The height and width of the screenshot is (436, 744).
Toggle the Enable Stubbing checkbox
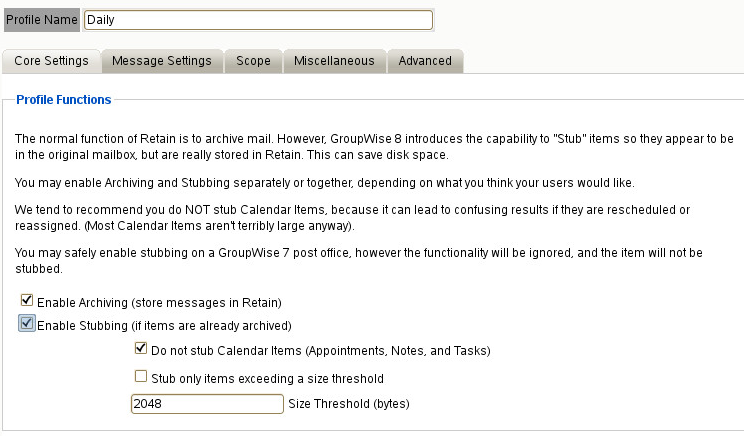tap(27, 324)
